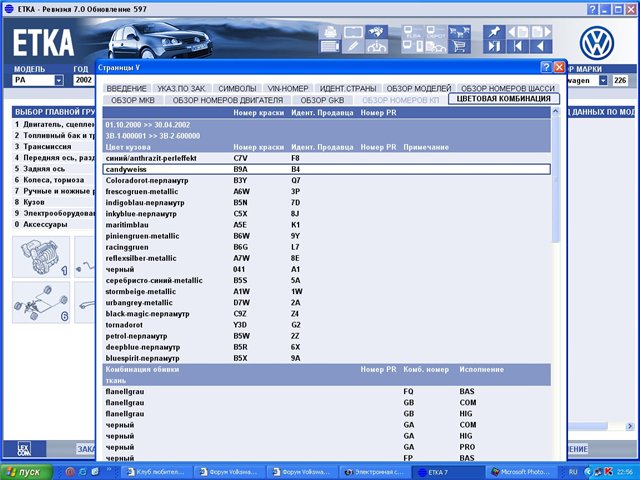
Task: Click the empty frame icon beside printer
Action: point(353,32)
